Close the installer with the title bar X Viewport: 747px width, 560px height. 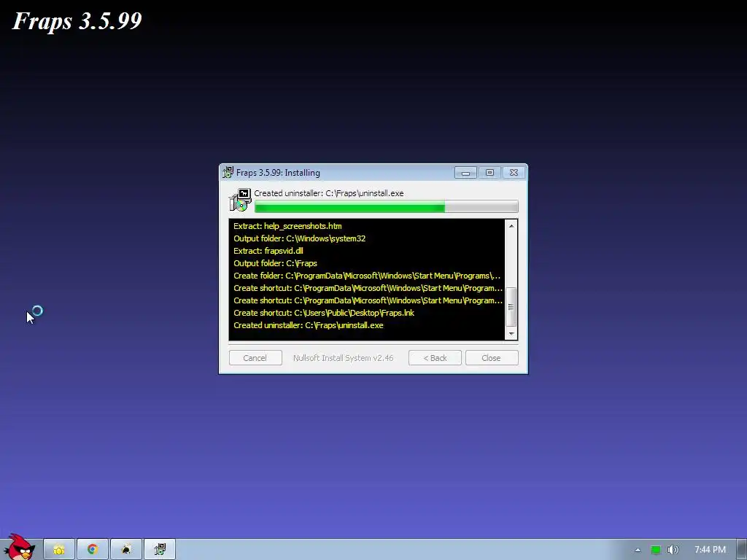click(x=514, y=172)
